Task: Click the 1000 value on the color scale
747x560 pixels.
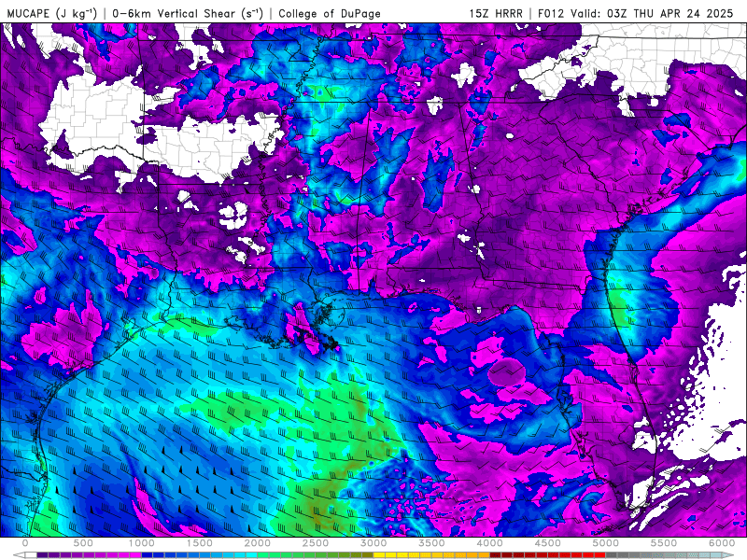Action: click(x=142, y=543)
